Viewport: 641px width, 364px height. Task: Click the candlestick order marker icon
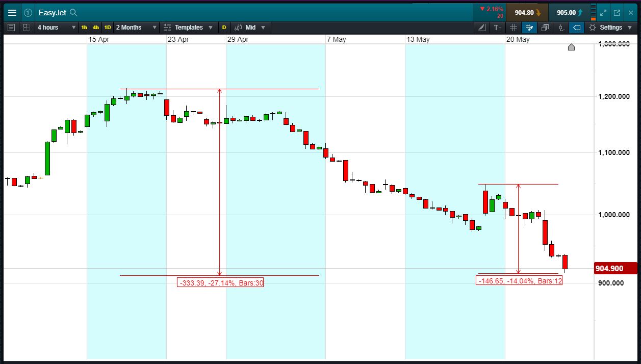coord(561,28)
